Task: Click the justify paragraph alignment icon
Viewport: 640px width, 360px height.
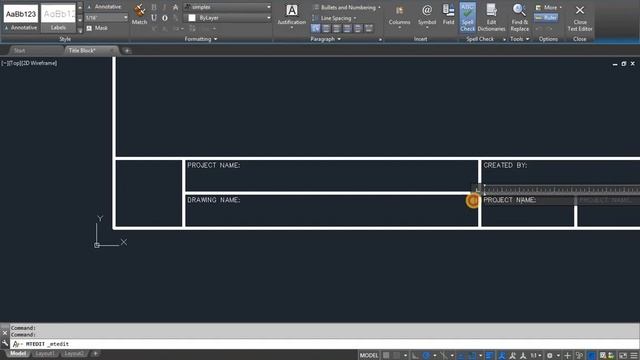Action: click(358, 28)
